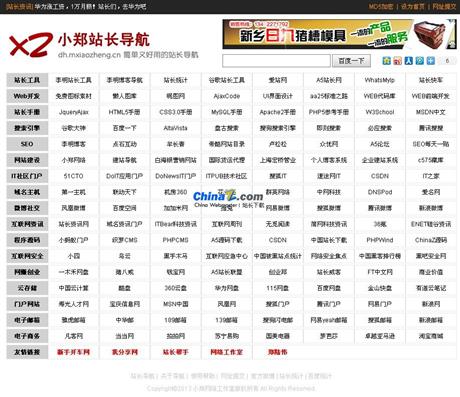Open the PHPCMS link
Screen dimensions: 460x397
pyautogui.click(x=175, y=240)
